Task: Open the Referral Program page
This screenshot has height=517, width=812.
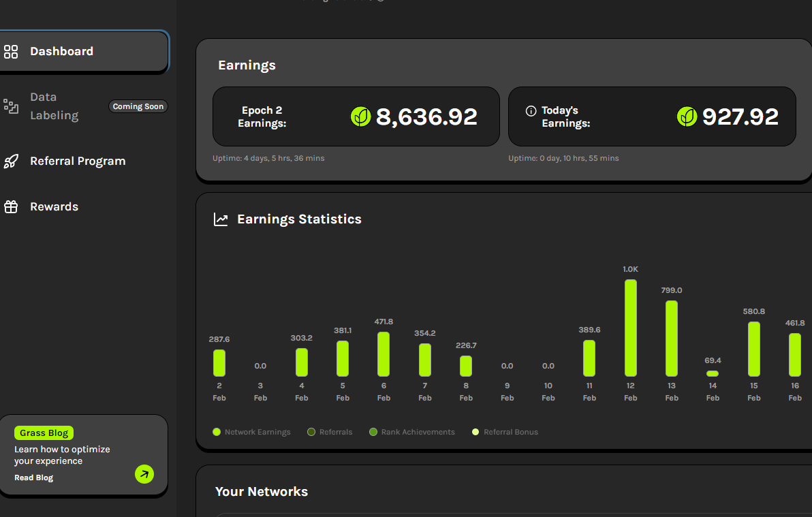Action: tap(78, 161)
